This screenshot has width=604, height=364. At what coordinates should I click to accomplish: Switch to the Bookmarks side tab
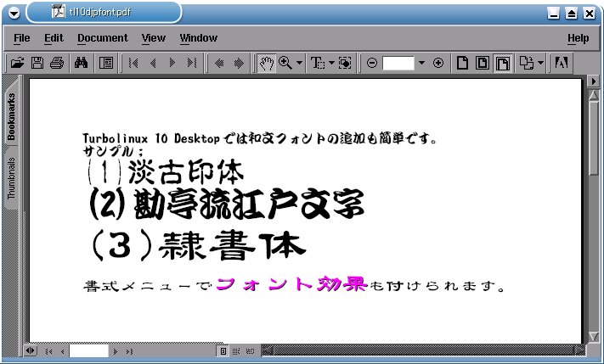[x=11, y=115]
